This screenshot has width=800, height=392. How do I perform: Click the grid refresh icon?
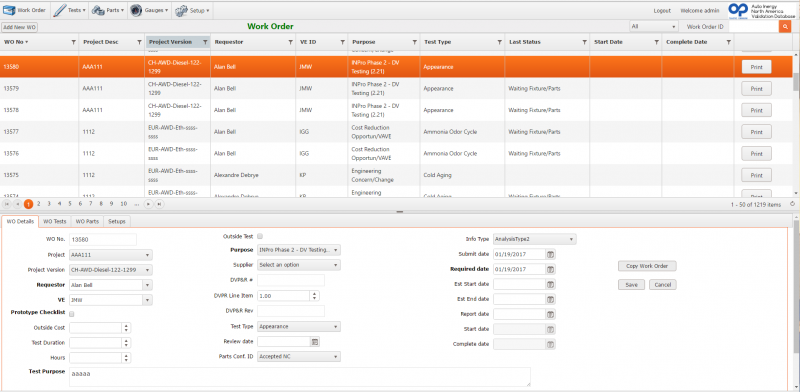tap(792, 204)
